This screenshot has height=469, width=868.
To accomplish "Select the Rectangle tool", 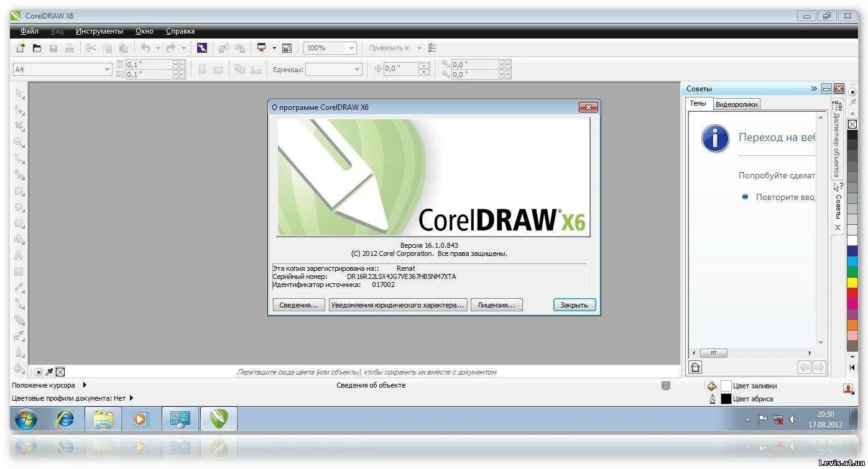I will 19,191.
